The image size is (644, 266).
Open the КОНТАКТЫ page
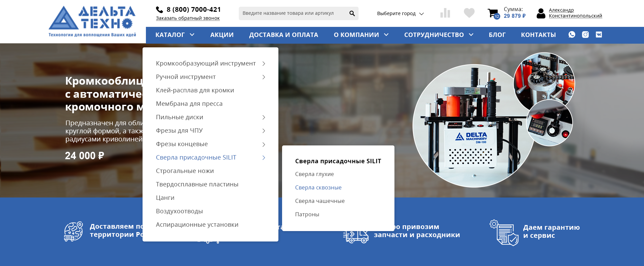pos(538,35)
